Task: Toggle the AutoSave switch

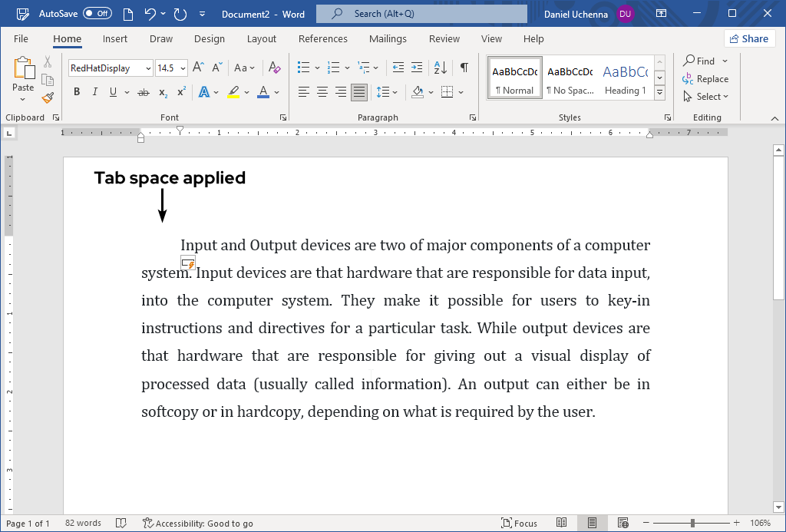Action: click(x=97, y=14)
